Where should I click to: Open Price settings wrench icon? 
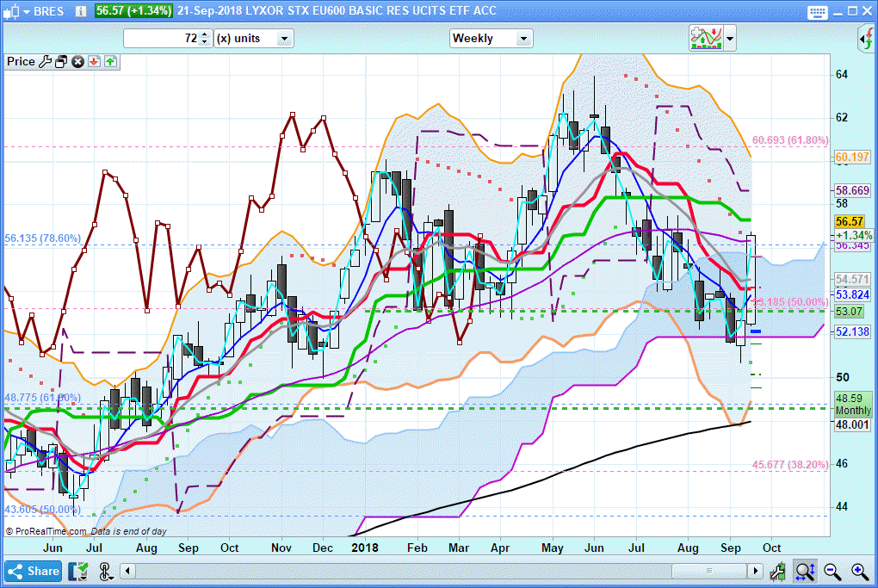click(x=45, y=62)
